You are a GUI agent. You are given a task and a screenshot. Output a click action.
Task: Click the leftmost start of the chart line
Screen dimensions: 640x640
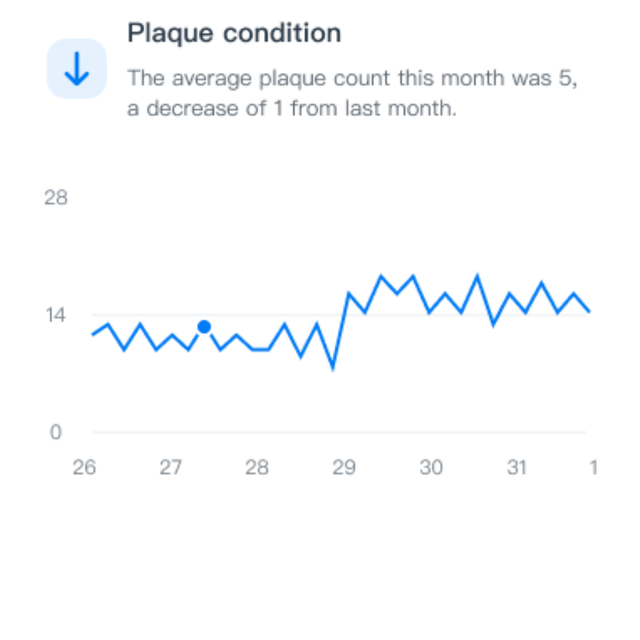click(x=93, y=334)
